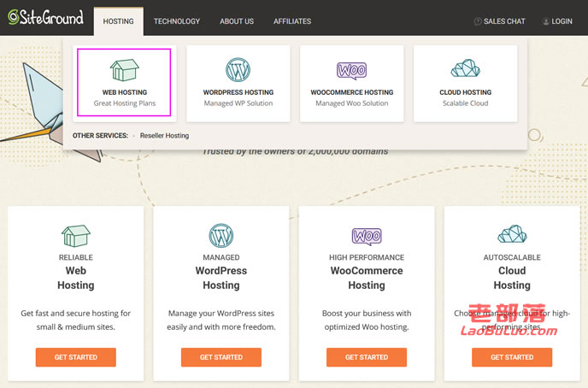Click WordPress logo in dropdown card
The image size is (588, 388).
pos(238,70)
